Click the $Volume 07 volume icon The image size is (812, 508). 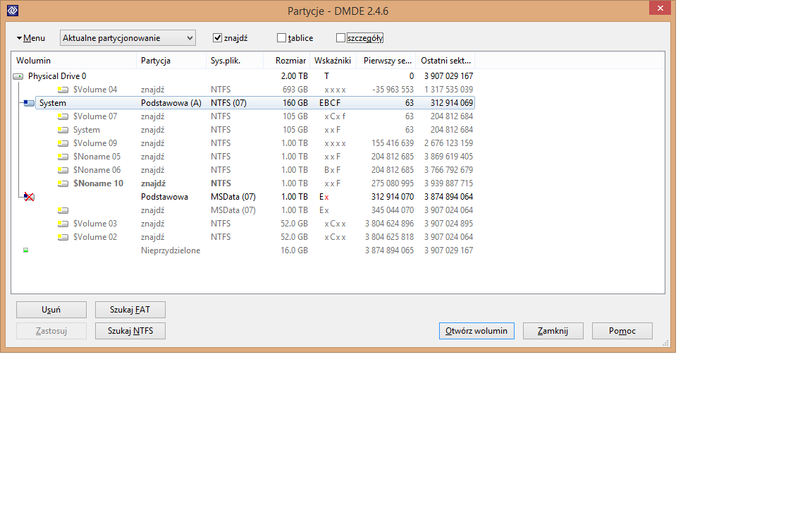click(x=63, y=116)
